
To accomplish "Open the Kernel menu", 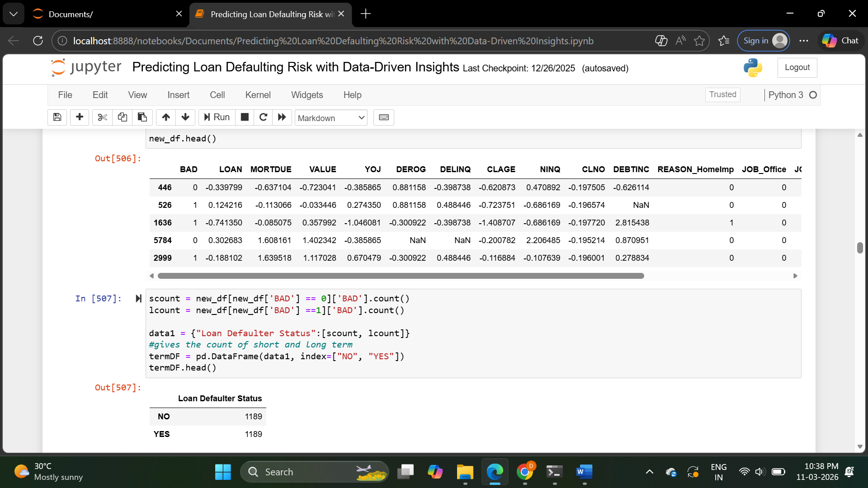I will 258,95.
